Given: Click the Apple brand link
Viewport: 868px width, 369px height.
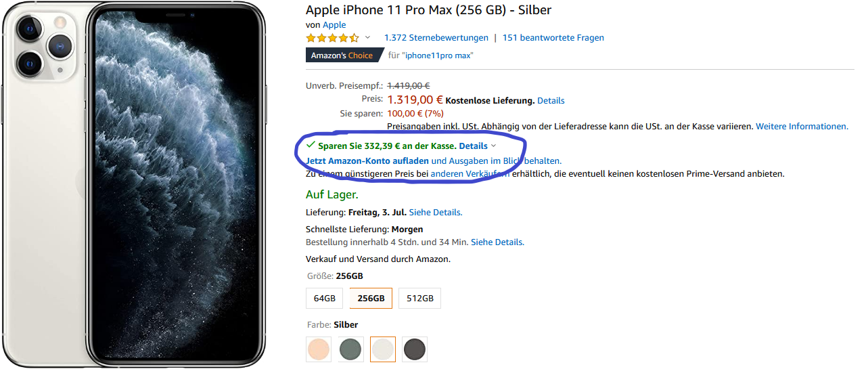Looking at the screenshot, I should click(334, 25).
